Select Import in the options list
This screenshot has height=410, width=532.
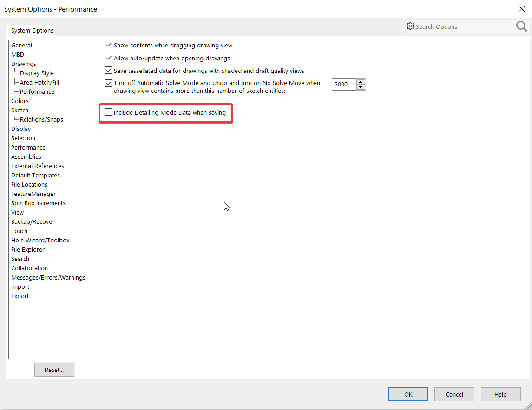coord(20,287)
